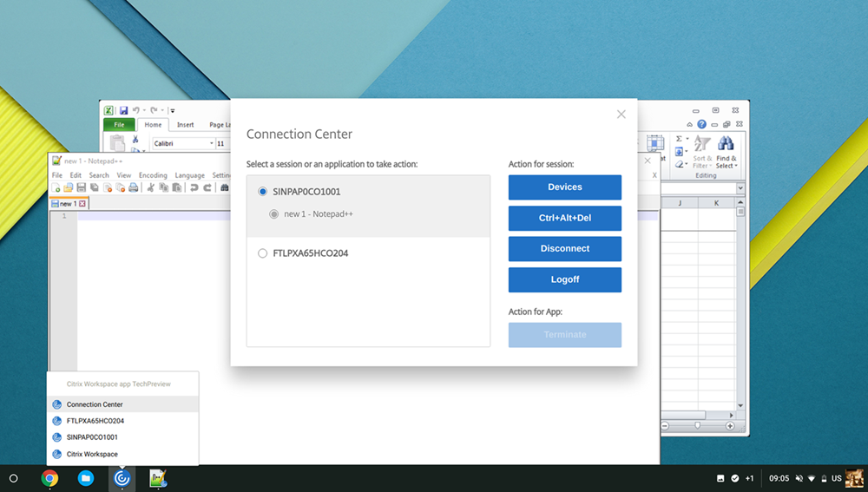868x492 pixels.
Task: Select the FTLPXA65HCO204 session radio button
Action: click(x=262, y=253)
